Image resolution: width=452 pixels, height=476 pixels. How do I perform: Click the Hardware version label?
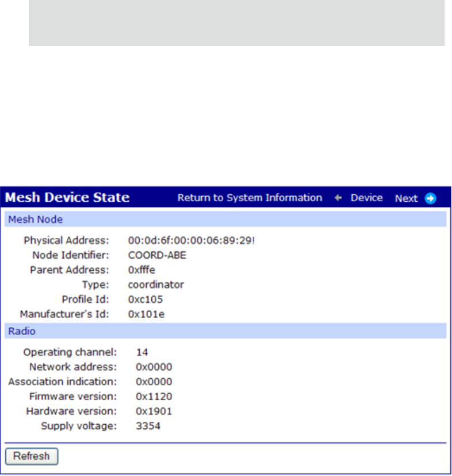(x=71, y=412)
